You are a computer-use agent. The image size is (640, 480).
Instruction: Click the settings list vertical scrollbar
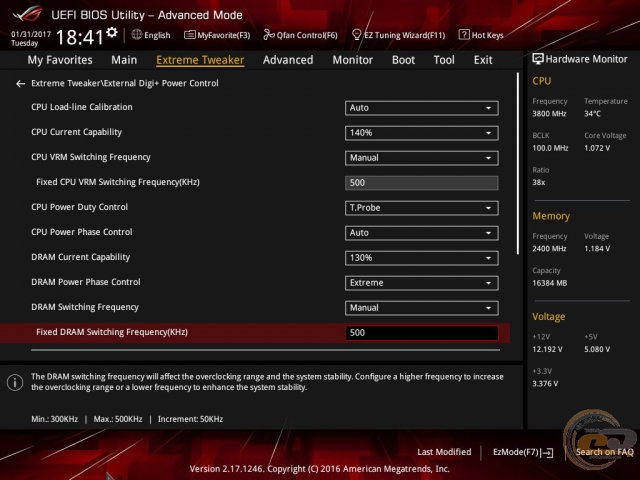click(x=518, y=163)
